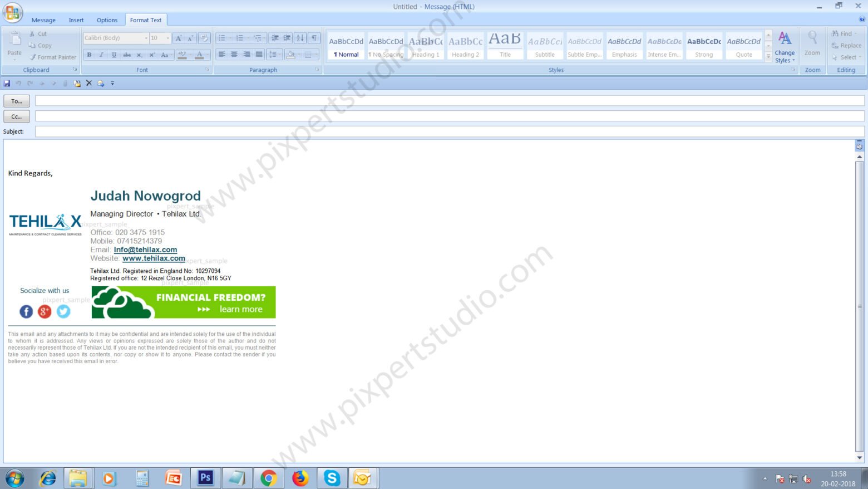Click the Twitter icon in signature
868x489 pixels.
click(64, 311)
